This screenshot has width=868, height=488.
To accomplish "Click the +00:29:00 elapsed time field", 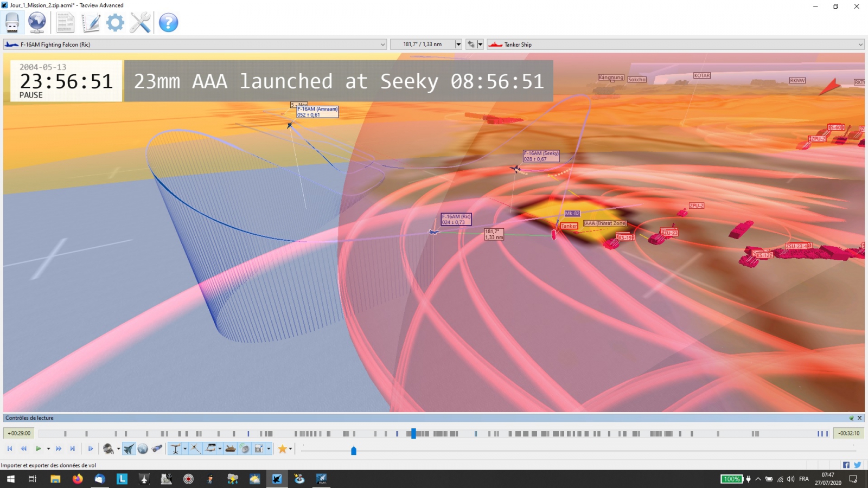I will pos(19,433).
